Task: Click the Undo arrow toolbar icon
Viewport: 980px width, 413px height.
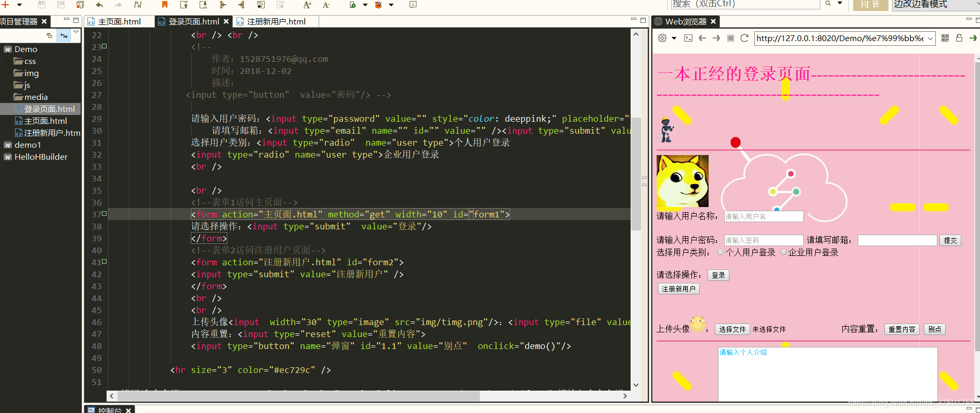Action: coord(99,5)
